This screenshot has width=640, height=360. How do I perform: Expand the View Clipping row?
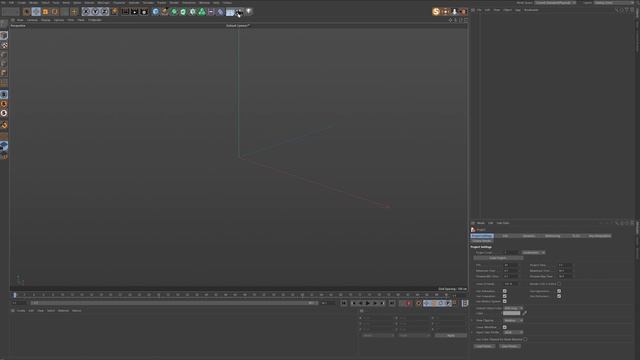[x=472, y=320]
